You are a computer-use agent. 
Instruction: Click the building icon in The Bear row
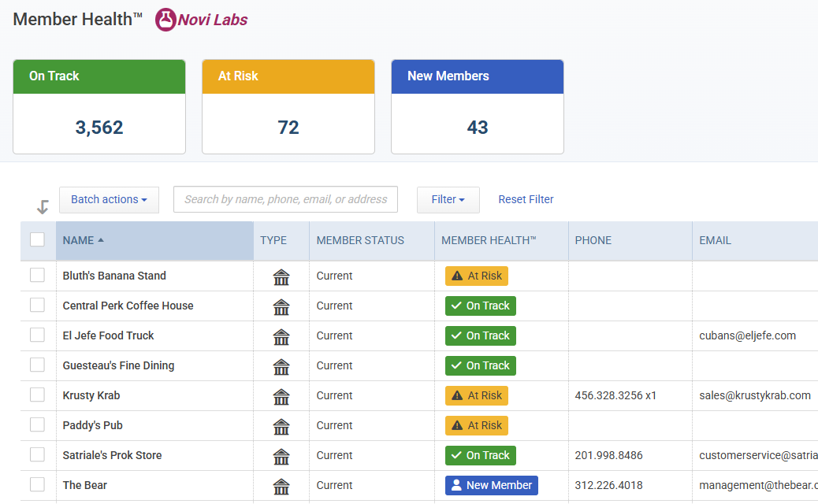(281, 486)
